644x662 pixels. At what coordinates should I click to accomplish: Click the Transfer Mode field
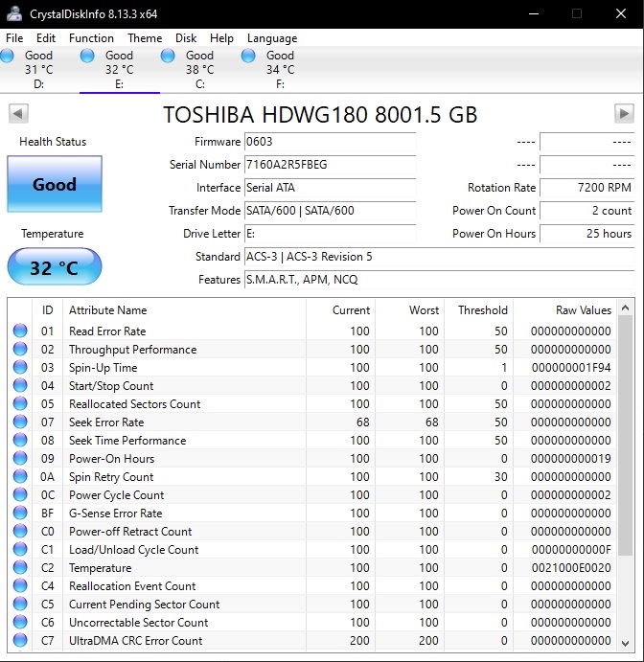(x=331, y=210)
